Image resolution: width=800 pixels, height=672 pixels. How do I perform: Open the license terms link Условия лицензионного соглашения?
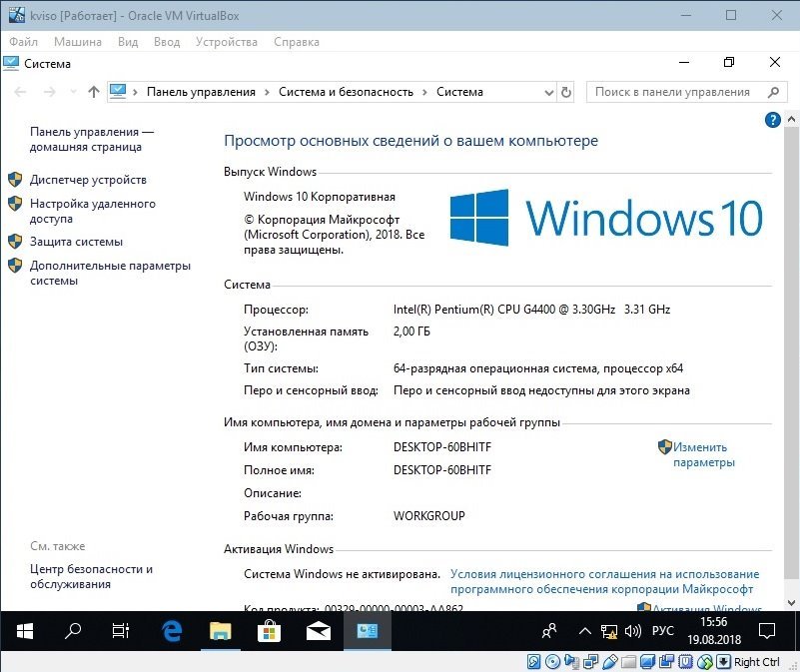[604, 582]
